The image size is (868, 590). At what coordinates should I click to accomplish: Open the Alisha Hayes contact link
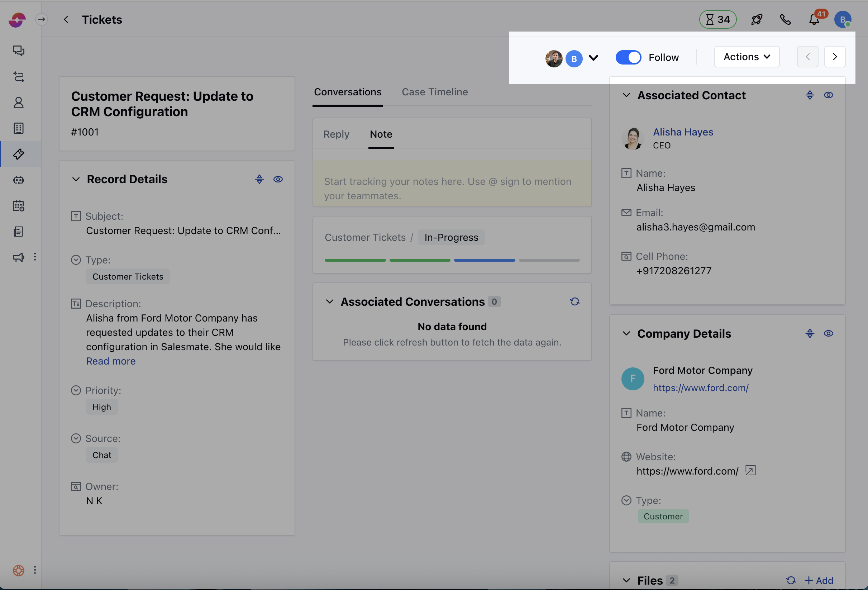tap(683, 132)
